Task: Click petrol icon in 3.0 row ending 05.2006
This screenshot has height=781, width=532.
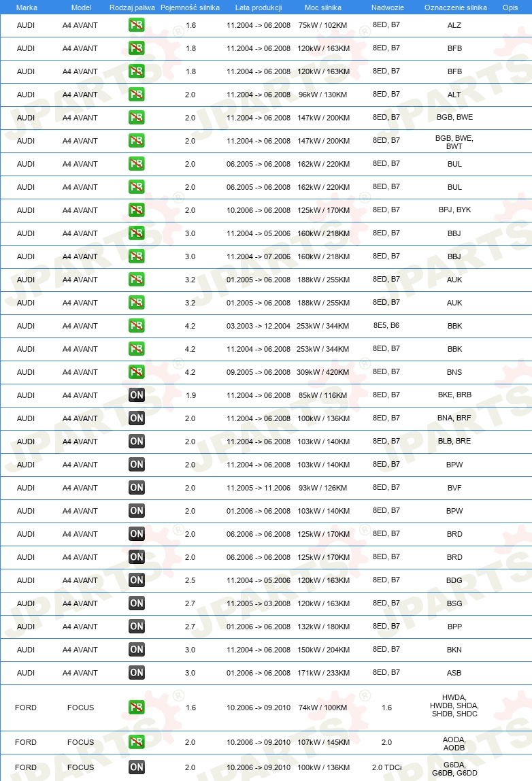Action: (x=137, y=233)
